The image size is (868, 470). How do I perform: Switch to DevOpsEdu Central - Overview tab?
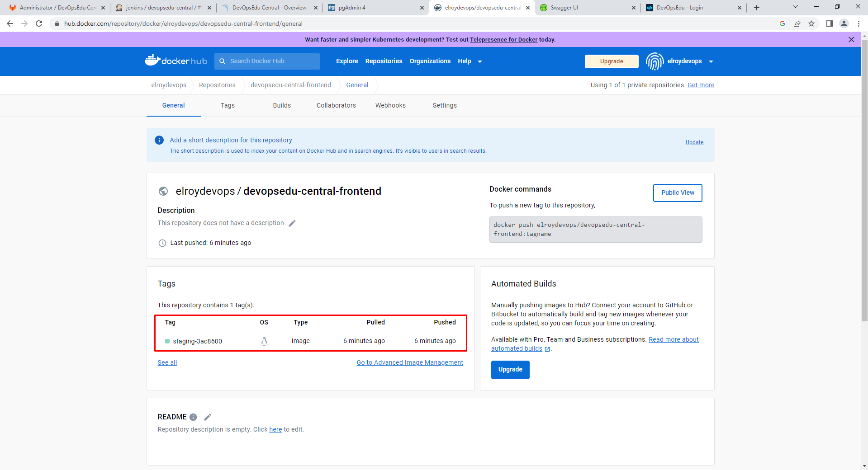[269, 8]
